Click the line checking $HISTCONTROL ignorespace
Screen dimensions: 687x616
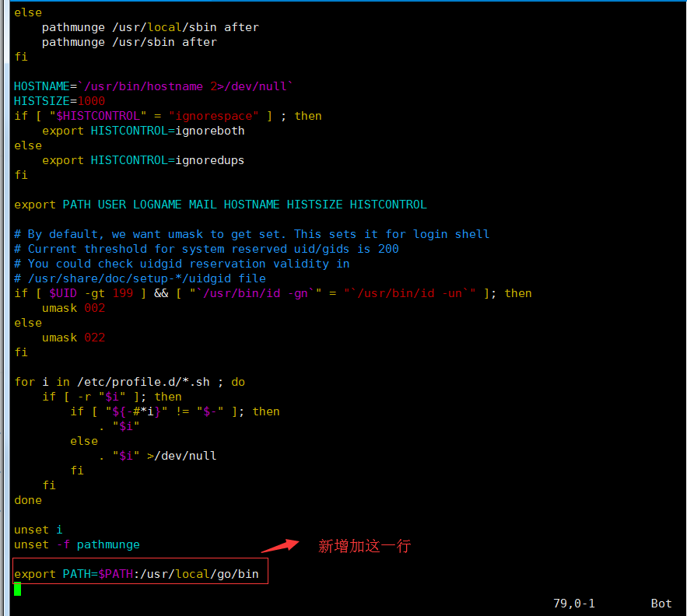[168, 116]
